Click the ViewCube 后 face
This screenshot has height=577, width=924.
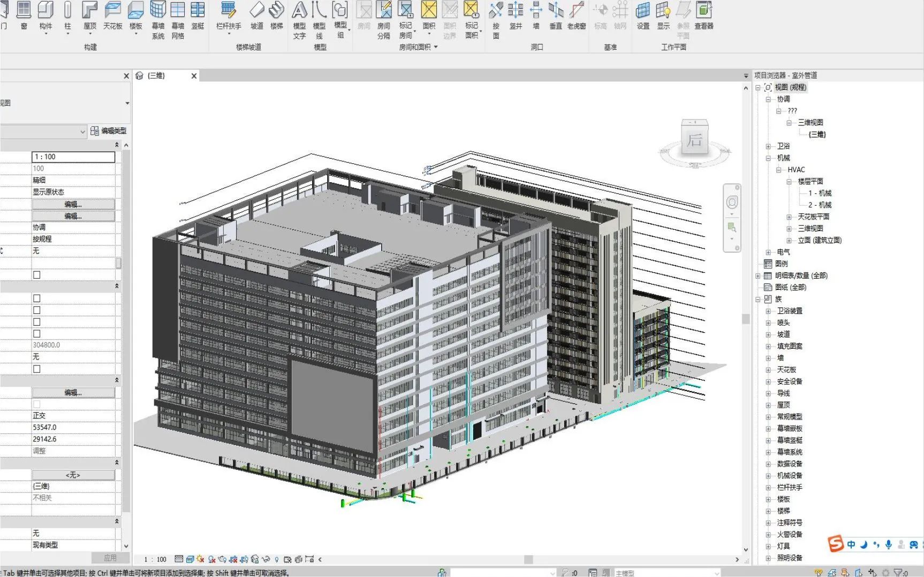694,140
